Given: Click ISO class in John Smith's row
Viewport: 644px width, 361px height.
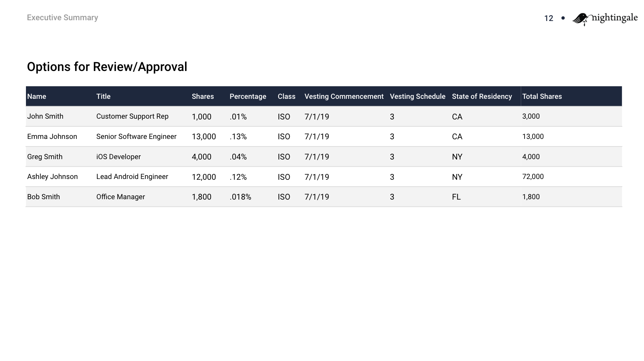Looking at the screenshot, I should tap(284, 117).
